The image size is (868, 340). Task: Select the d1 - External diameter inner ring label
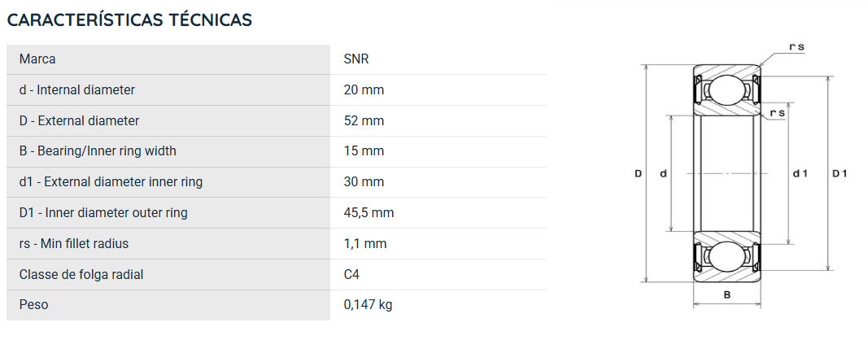click(111, 181)
